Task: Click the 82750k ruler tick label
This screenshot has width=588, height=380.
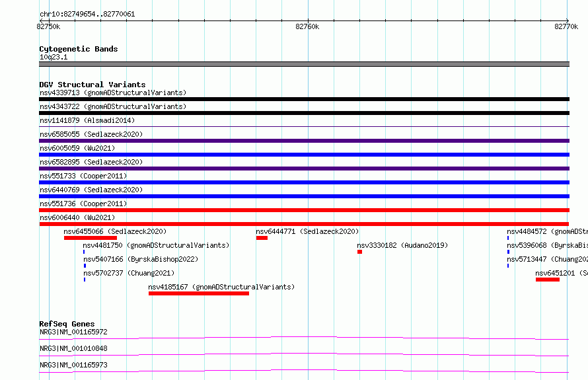Action: click(x=48, y=26)
